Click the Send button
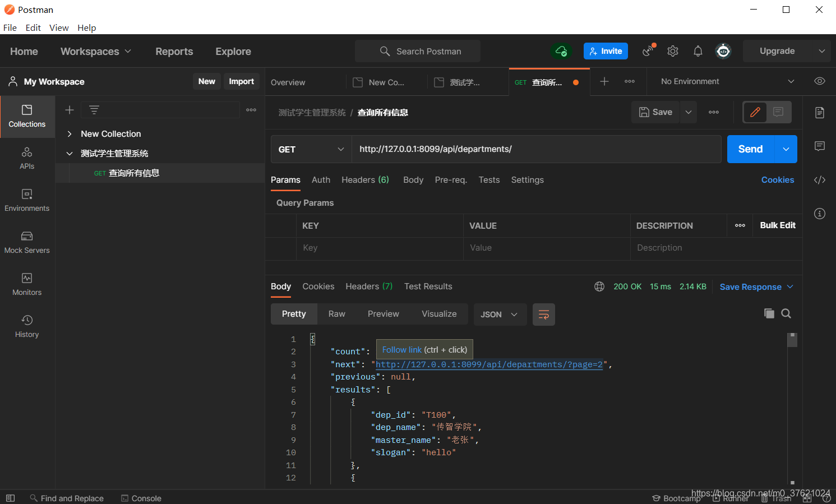 pyautogui.click(x=751, y=149)
